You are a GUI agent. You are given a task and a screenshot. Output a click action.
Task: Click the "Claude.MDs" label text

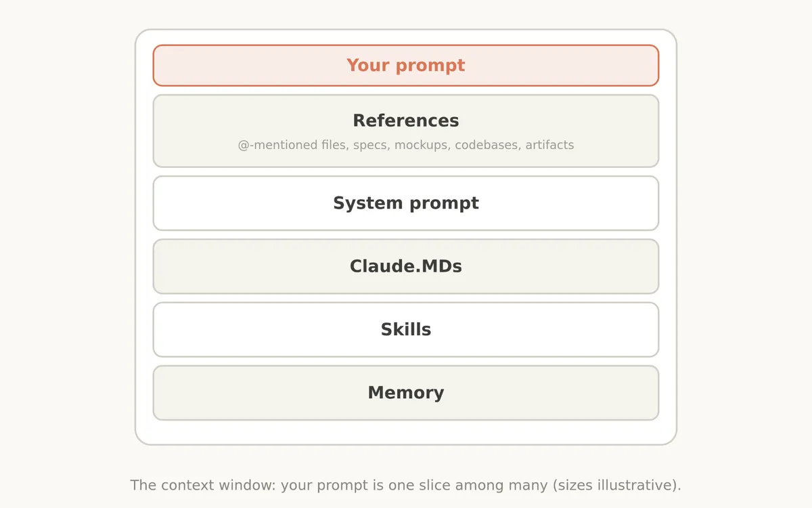pos(406,266)
